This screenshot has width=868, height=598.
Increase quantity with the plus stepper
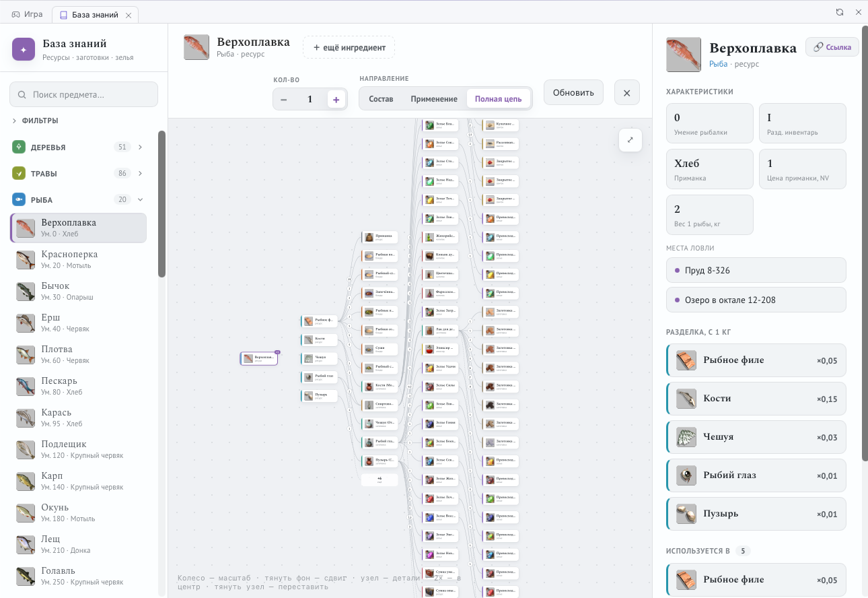pos(336,99)
